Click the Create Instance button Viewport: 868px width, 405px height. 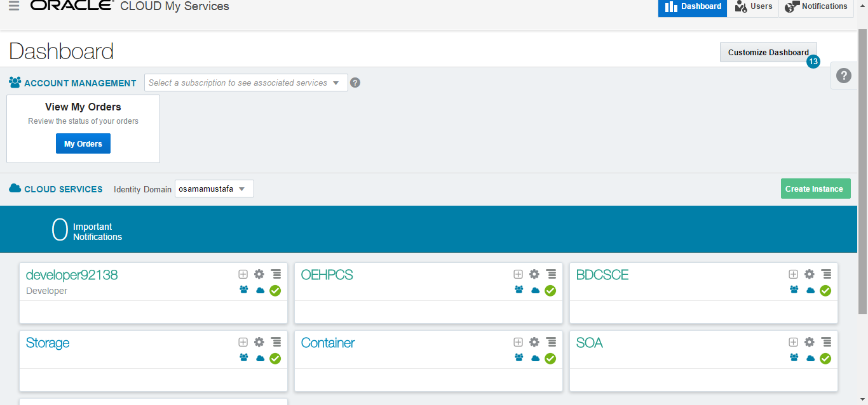(x=815, y=189)
